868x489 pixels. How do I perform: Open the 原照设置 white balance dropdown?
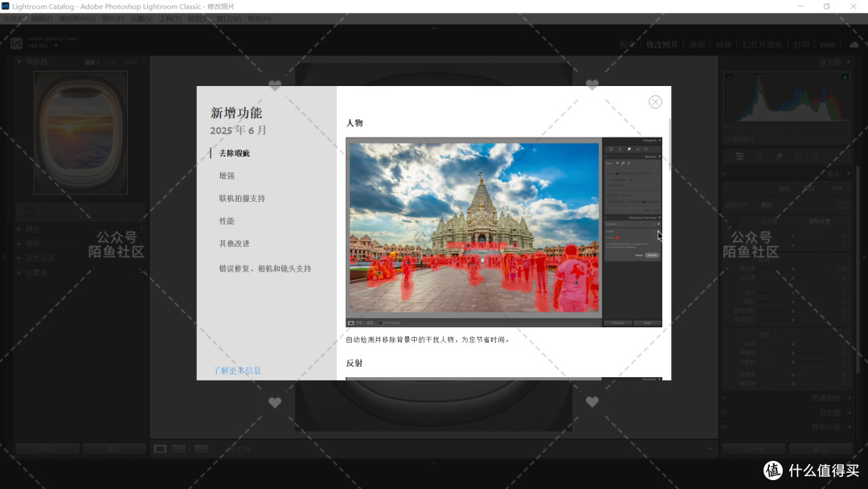tap(822, 221)
